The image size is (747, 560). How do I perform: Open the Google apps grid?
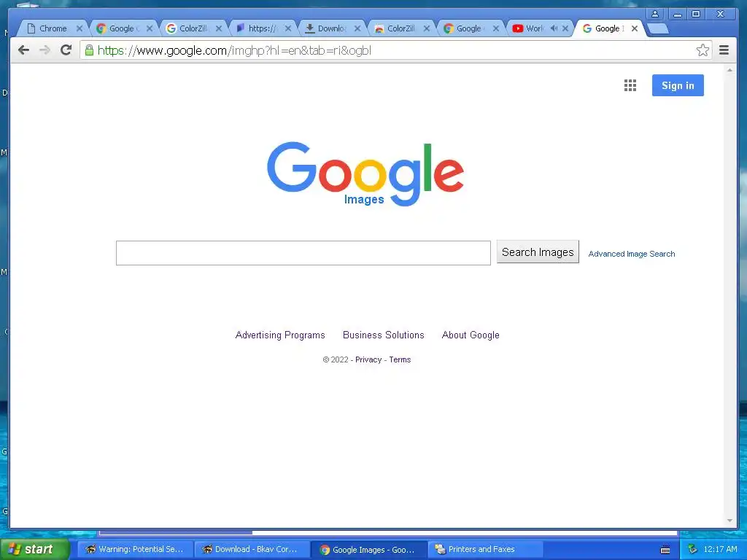tap(630, 86)
